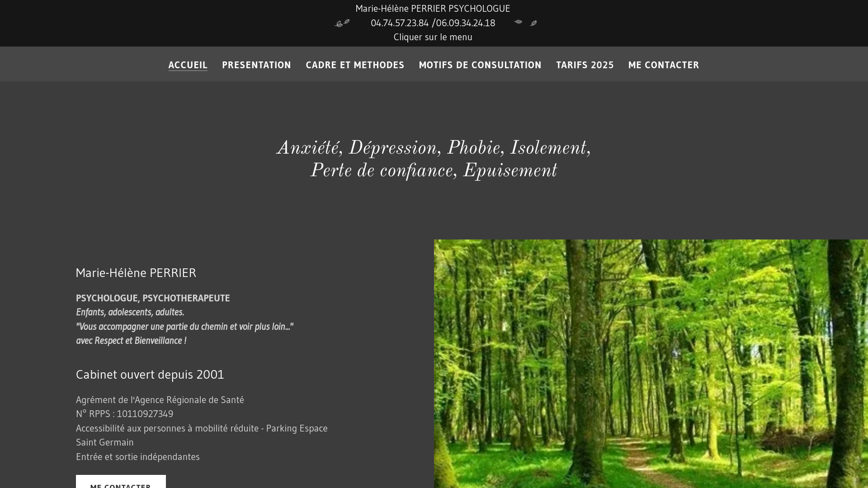Open ME CONTACTER from the navigation bar
The image size is (868, 488).
tap(663, 65)
